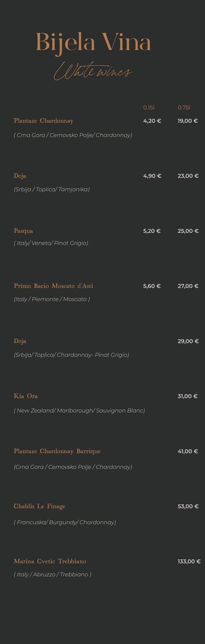Image resolution: width=205 pixels, height=644 pixels.
Task: Select the Doja Tamjanika description line
Action: coord(52,189)
